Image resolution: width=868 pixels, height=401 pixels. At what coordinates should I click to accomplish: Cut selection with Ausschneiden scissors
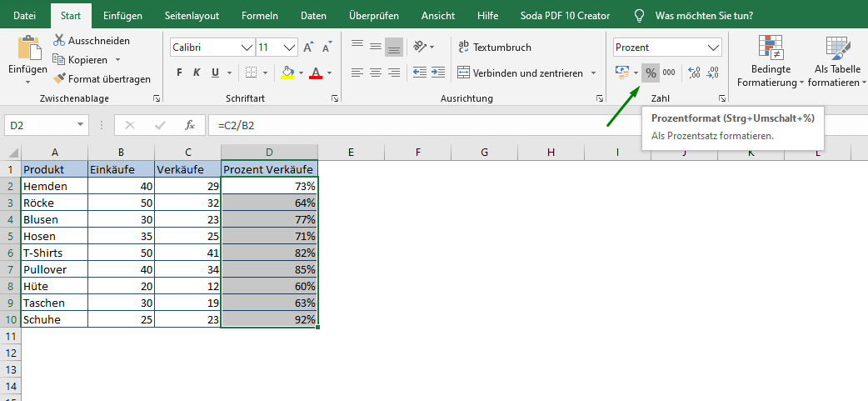click(91, 41)
